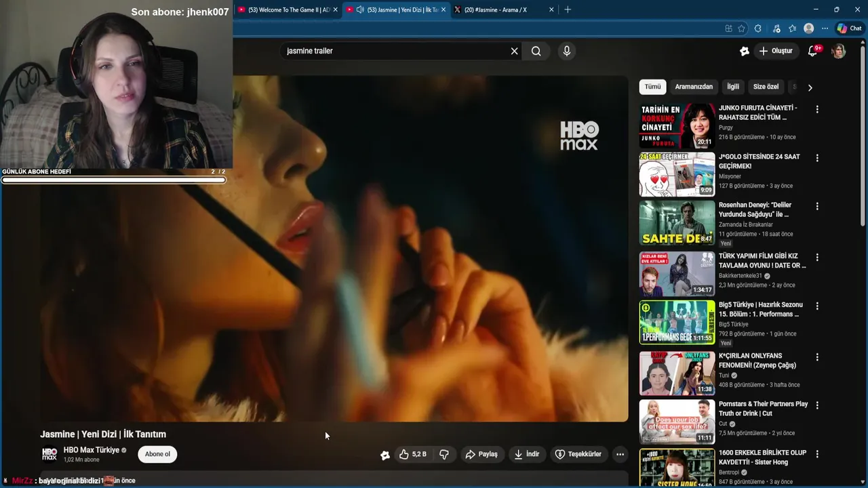Open options for J*GOLO Sitesinde 24 Saat video
The image size is (868, 488).
coord(817,158)
